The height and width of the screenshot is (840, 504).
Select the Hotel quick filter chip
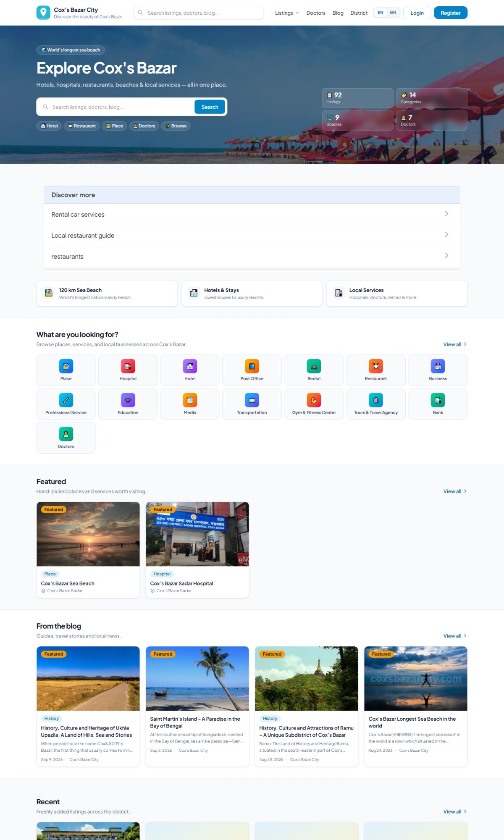[x=49, y=126]
